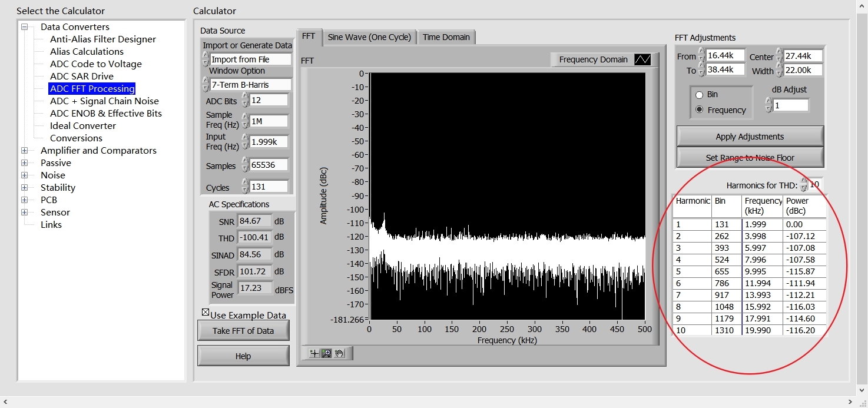Image resolution: width=868 pixels, height=408 pixels.
Task: Expand the Noise category in tree
Action: [25, 175]
